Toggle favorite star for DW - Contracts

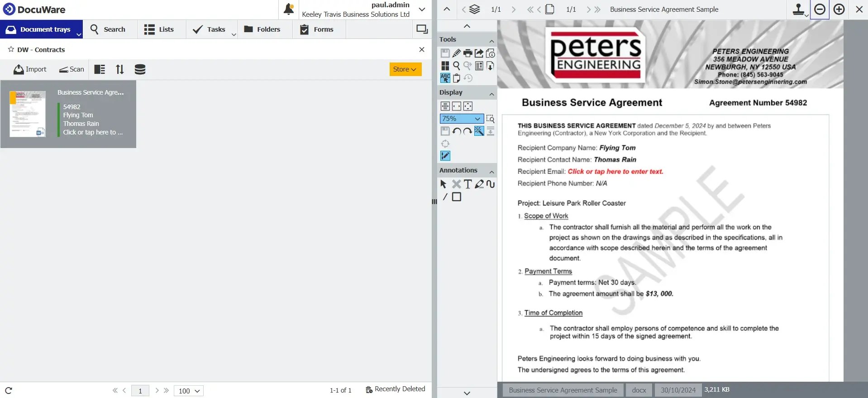pyautogui.click(x=11, y=49)
